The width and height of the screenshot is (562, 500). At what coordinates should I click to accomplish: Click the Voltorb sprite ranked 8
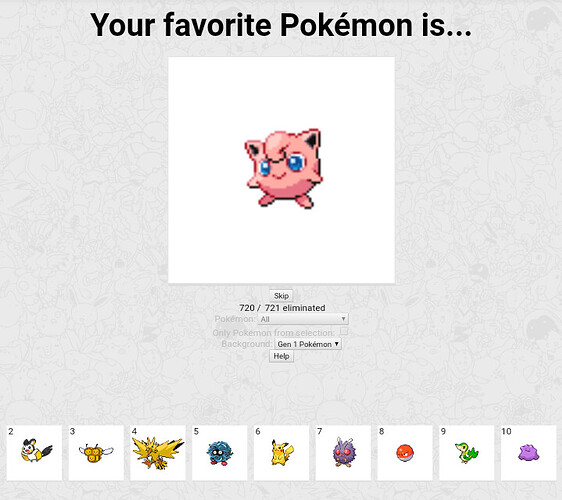[405, 453]
